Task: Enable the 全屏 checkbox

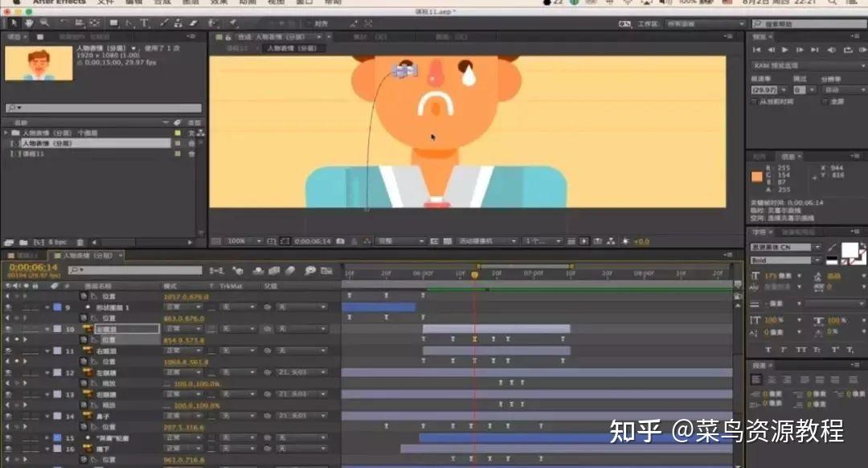Action: 825,101
